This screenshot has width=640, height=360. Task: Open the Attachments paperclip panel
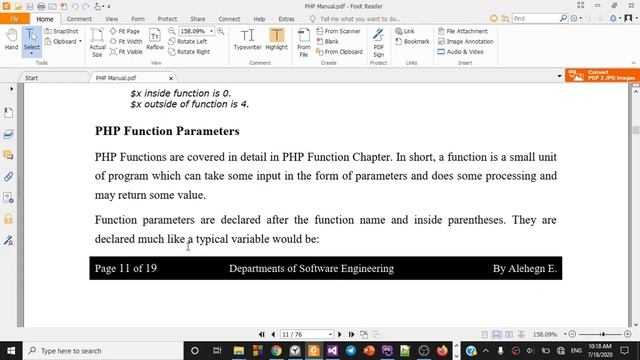(8, 176)
